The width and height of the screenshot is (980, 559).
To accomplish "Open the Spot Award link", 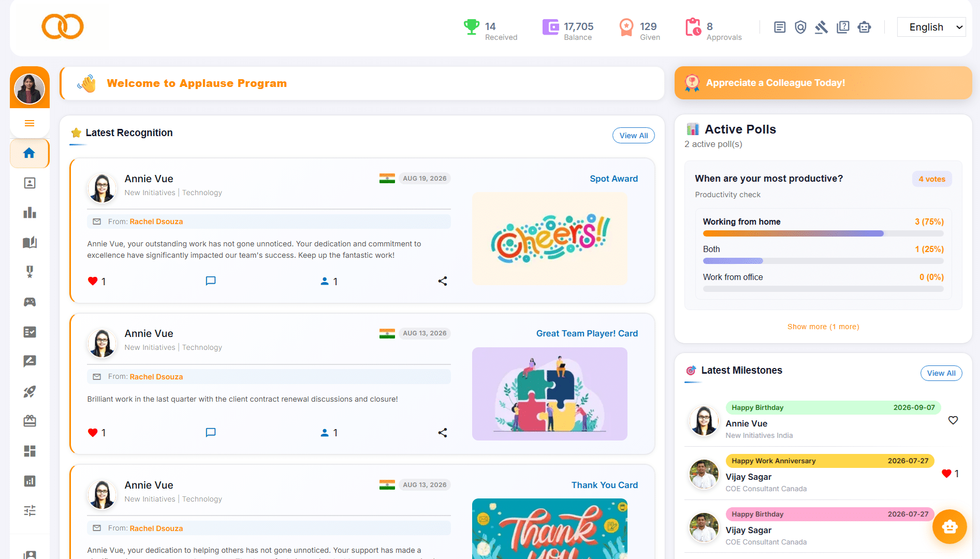I will pyautogui.click(x=613, y=179).
